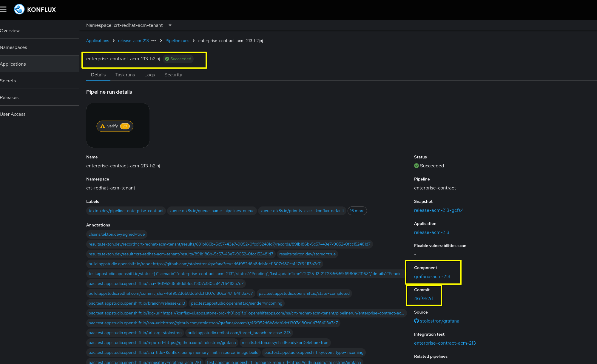Open the grafana-acm-213 component link
This screenshot has width=597, height=364.
point(432,276)
